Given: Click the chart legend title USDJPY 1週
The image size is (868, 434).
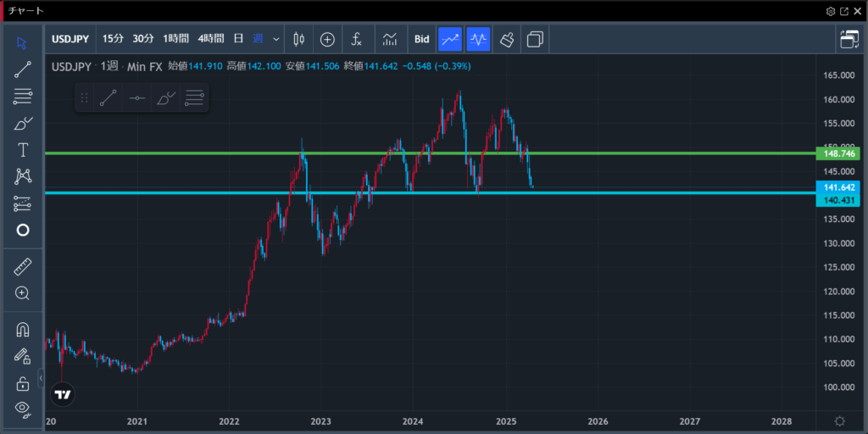Looking at the screenshot, I should 85,66.
